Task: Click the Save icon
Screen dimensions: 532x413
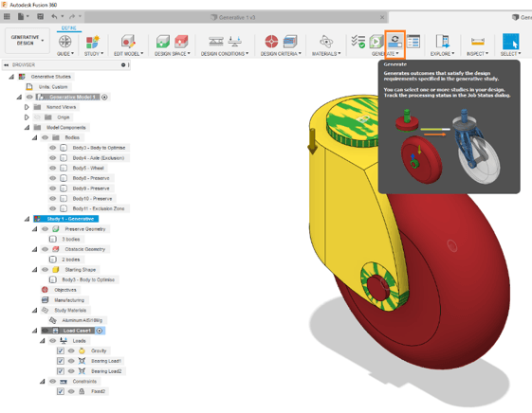Action: point(40,16)
